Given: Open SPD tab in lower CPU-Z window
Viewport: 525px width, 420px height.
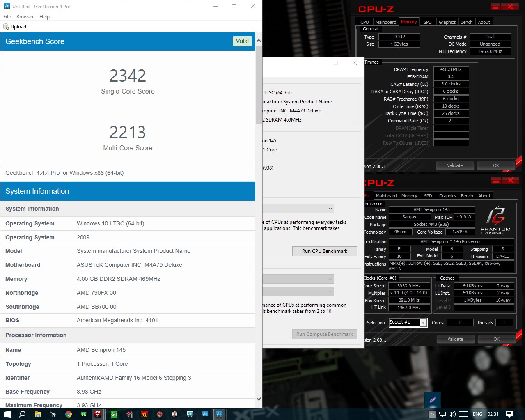Looking at the screenshot, I should tap(428, 196).
